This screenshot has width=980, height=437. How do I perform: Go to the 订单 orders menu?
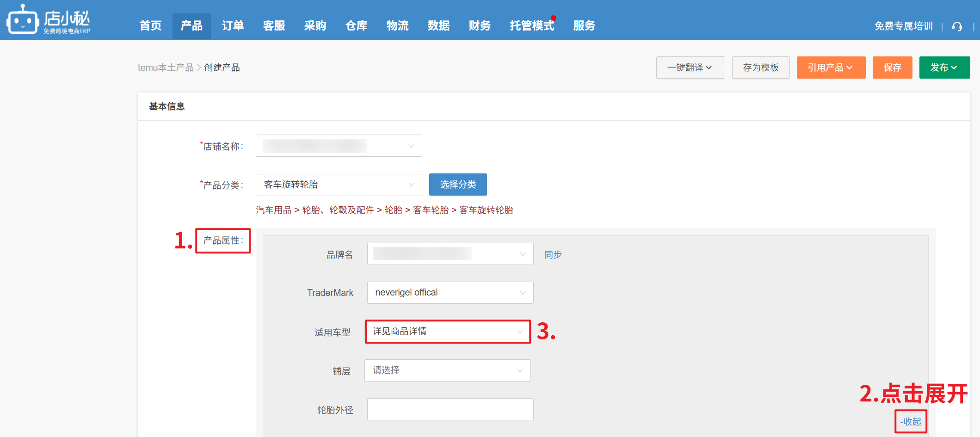pyautogui.click(x=233, y=26)
